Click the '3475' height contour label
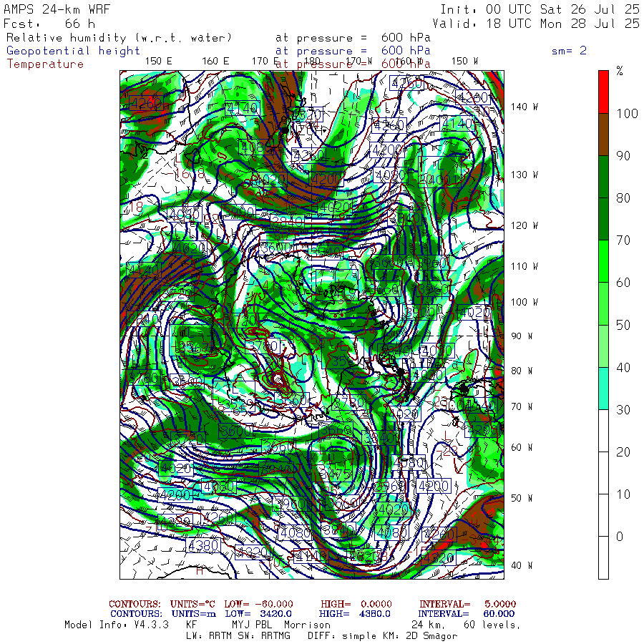644x644 pixels. point(336,474)
